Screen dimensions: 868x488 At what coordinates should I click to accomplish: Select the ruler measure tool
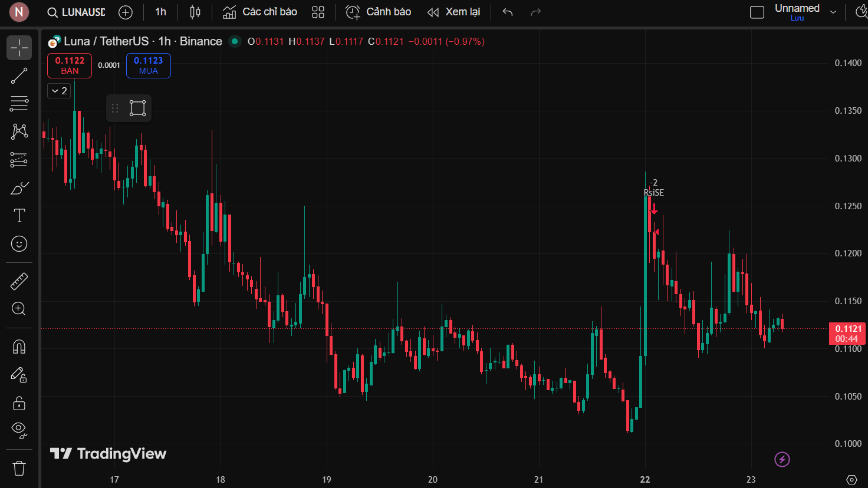19,281
